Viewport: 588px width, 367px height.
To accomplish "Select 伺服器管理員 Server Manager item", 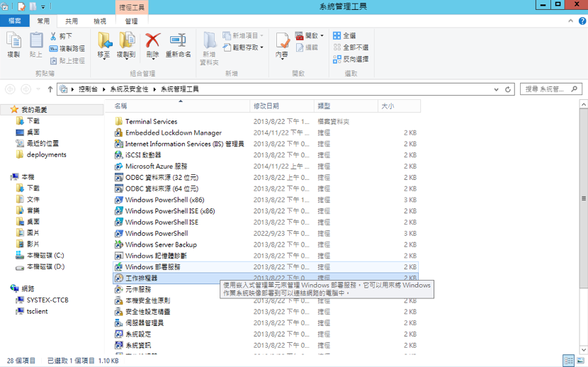I will [139, 323].
